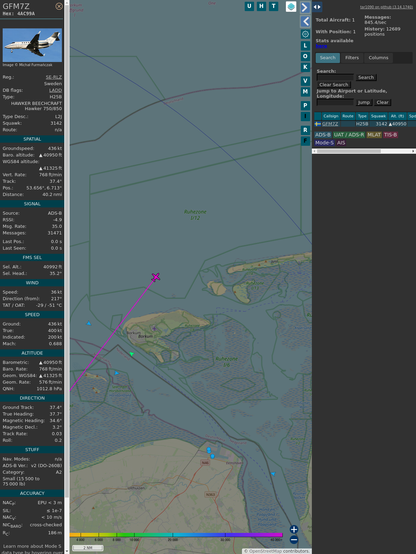The image size is (416, 554).
Task: Open the map layer switcher icon
Action: pos(291,7)
